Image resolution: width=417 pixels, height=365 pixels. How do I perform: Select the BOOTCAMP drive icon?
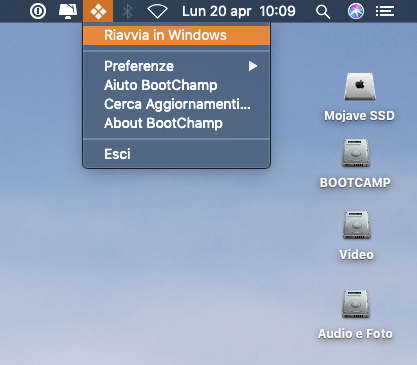click(x=356, y=153)
